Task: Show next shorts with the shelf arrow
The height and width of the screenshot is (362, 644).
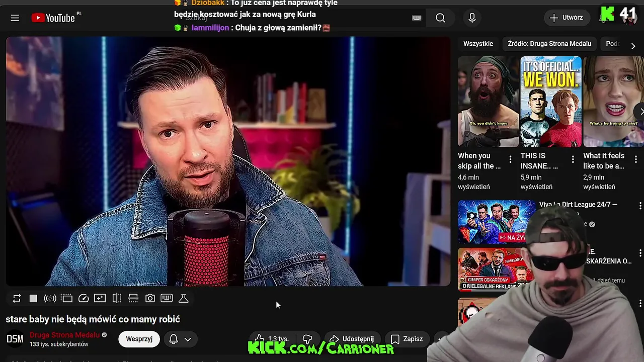Action: point(640,111)
